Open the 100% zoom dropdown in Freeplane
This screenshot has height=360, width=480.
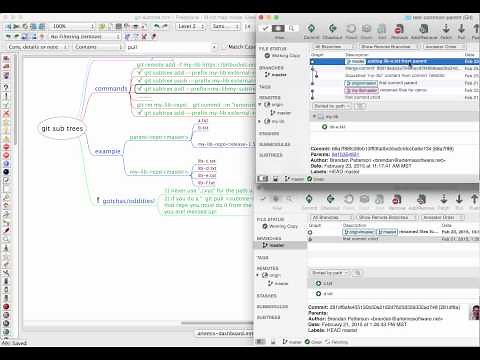(73, 26)
